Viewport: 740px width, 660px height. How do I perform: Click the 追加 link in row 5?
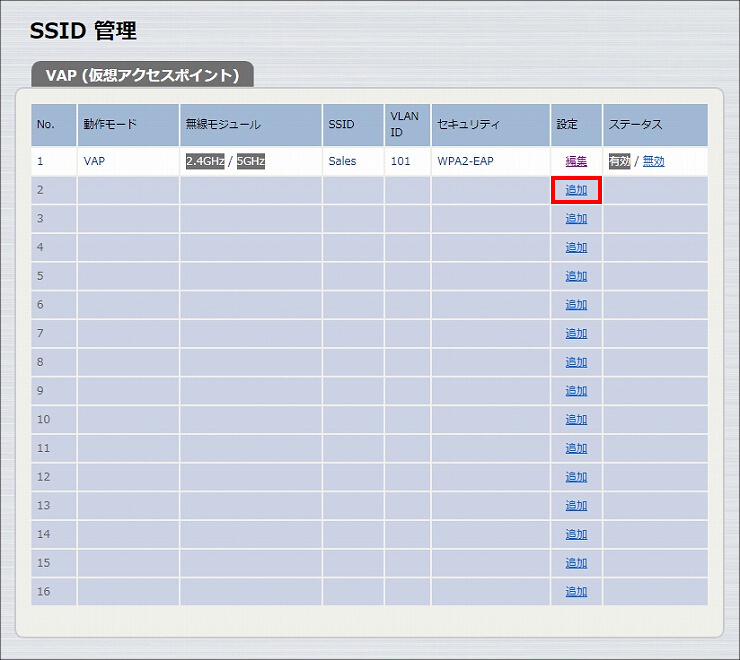point(576,276)
